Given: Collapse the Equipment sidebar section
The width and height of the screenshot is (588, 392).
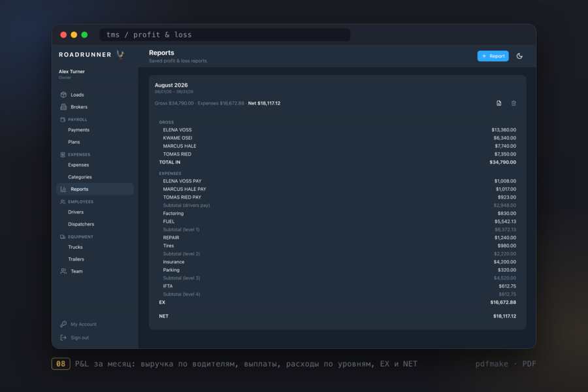Looking at the screenshot, I should [x=77, y=237].
